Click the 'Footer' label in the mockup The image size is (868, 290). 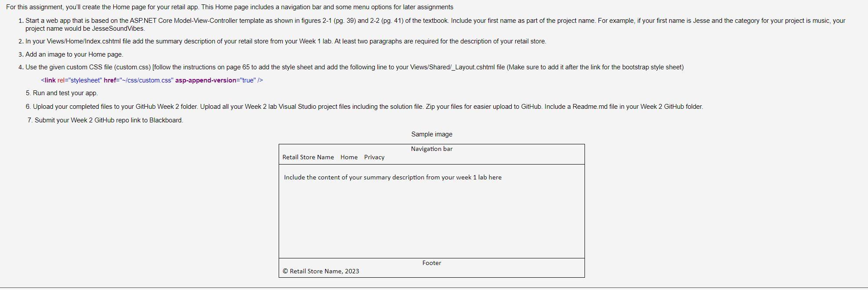[431, 263]
